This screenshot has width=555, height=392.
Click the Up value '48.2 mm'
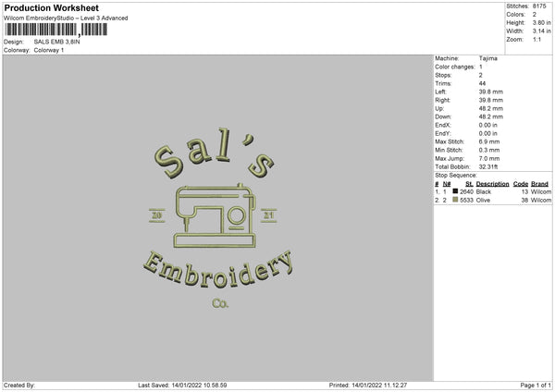coord(491,108)
